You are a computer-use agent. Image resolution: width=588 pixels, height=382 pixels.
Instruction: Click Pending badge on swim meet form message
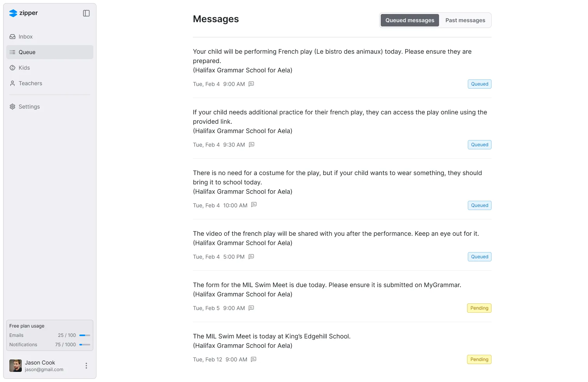click(x=479, y=308)
